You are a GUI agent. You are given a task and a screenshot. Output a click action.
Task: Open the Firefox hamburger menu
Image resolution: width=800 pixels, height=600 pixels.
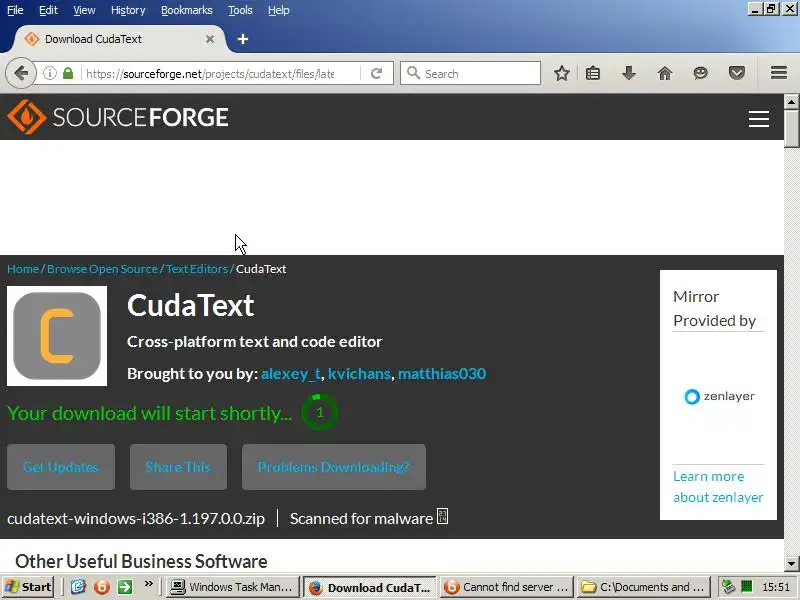779,73
